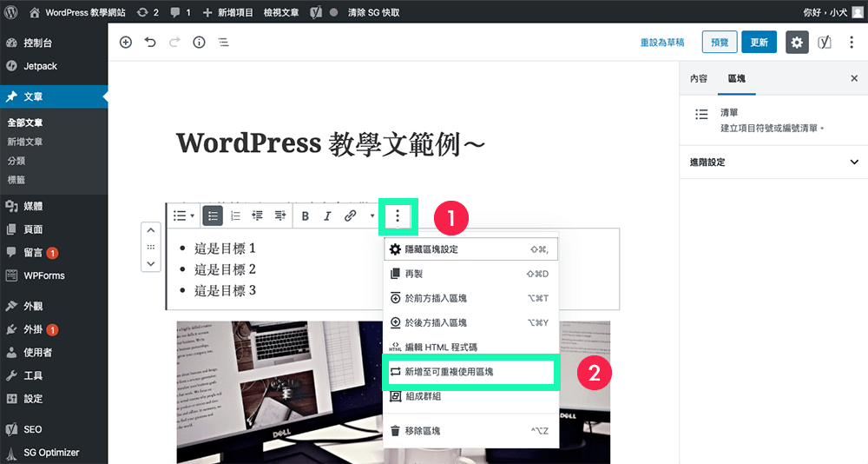Toggle italic formatting
This screenshot has width=868, height=464.
click(327, 216)
